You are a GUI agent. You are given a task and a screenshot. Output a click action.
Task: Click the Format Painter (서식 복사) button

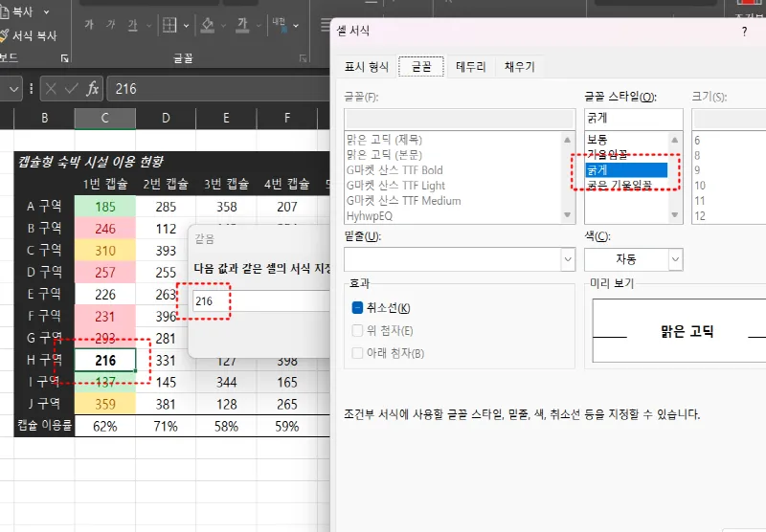point(29,35)
